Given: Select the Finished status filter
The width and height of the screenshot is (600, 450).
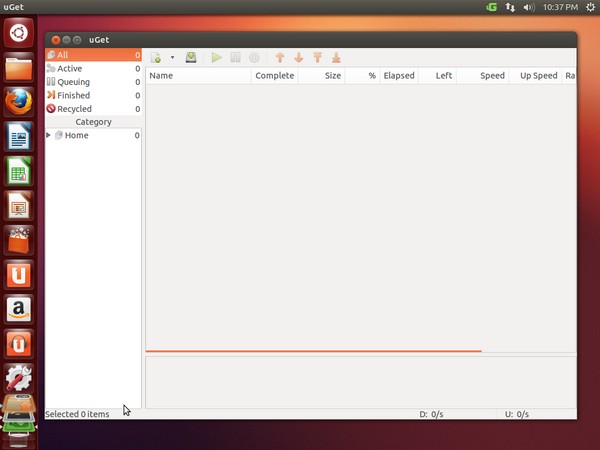Looking at the screenshot, I should tap(73, 95).
